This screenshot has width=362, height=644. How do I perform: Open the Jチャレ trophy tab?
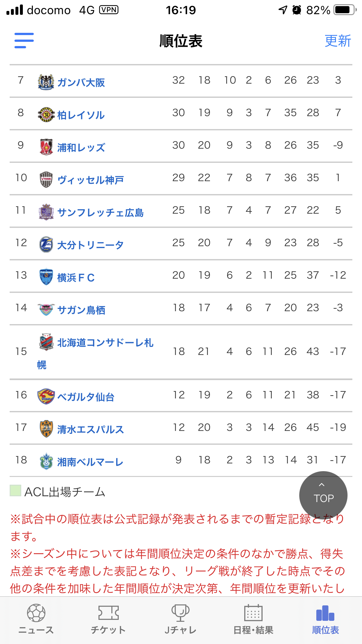pyautogui.click(x=181, y=619)
